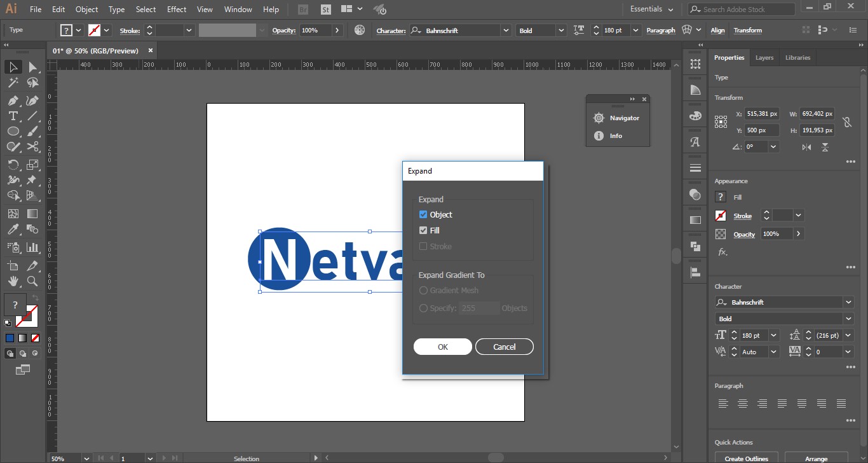
Task: Toggle the Fill checkbox off
Action: point(423,230)
